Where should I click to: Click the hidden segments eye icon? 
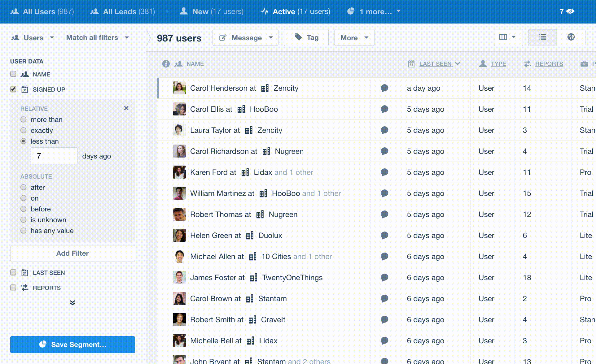[570, 11]
